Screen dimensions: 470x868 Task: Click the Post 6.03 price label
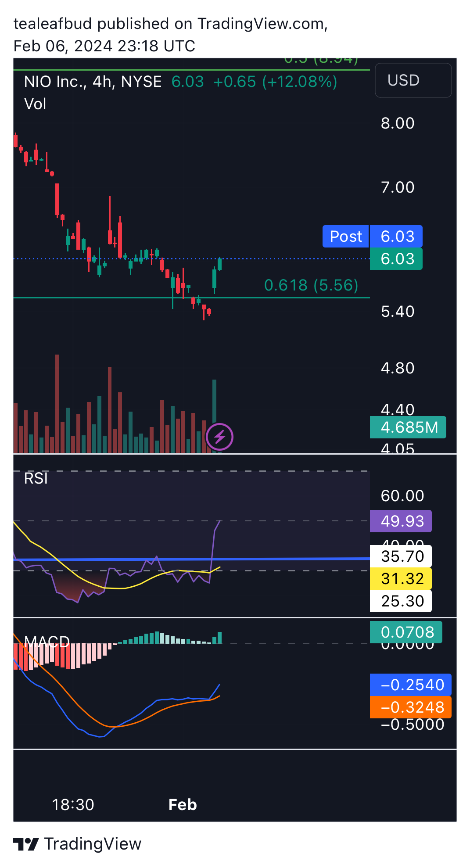373,237
